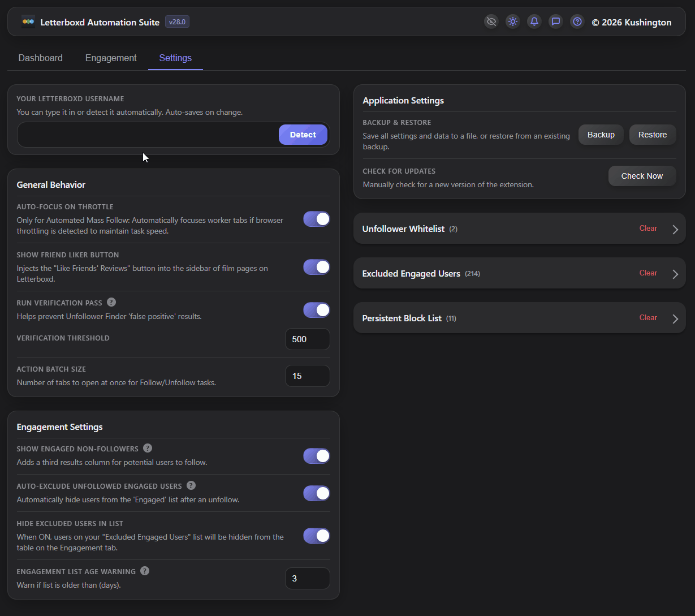
Task: Click the "YOUR LETTERBOXD USERNAME" label
Action: tap(70, 99)
